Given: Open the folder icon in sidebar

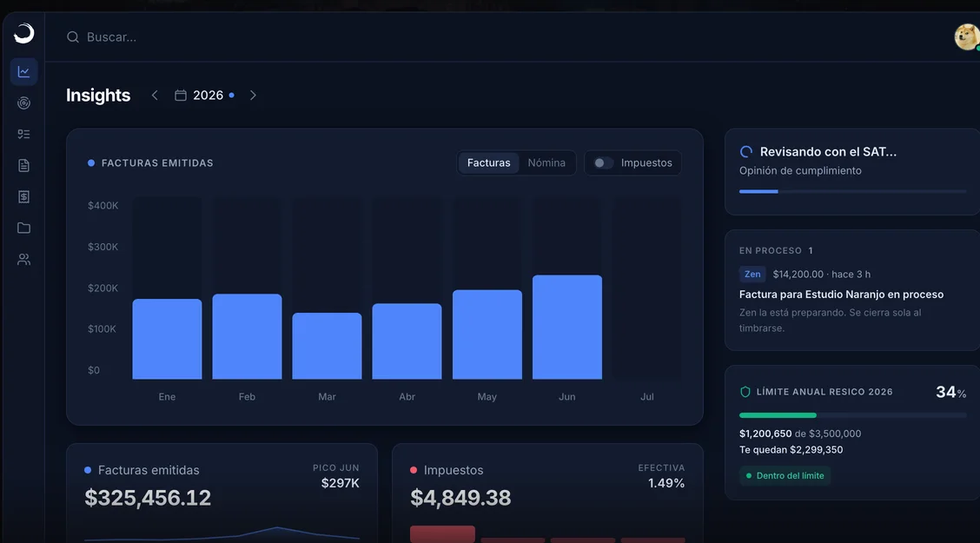Looking at the screenshot, I should coord(23,228).
